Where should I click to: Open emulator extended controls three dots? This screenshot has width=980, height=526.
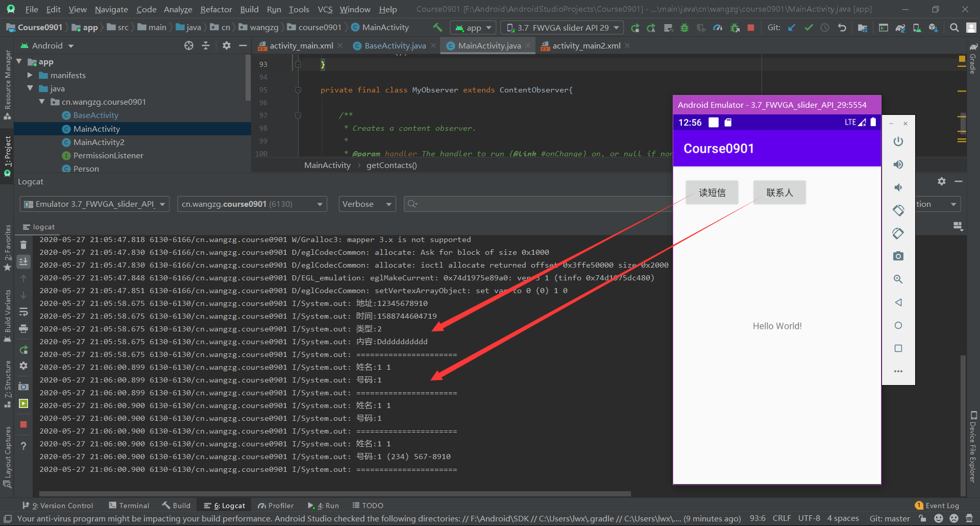(x=898, y=371)
